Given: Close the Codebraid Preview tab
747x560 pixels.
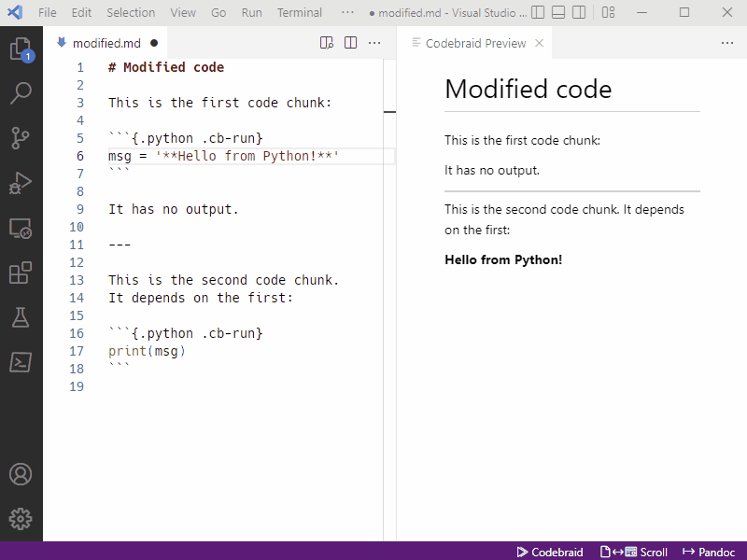Looking at the screenshot, I should tap(540, 43).
